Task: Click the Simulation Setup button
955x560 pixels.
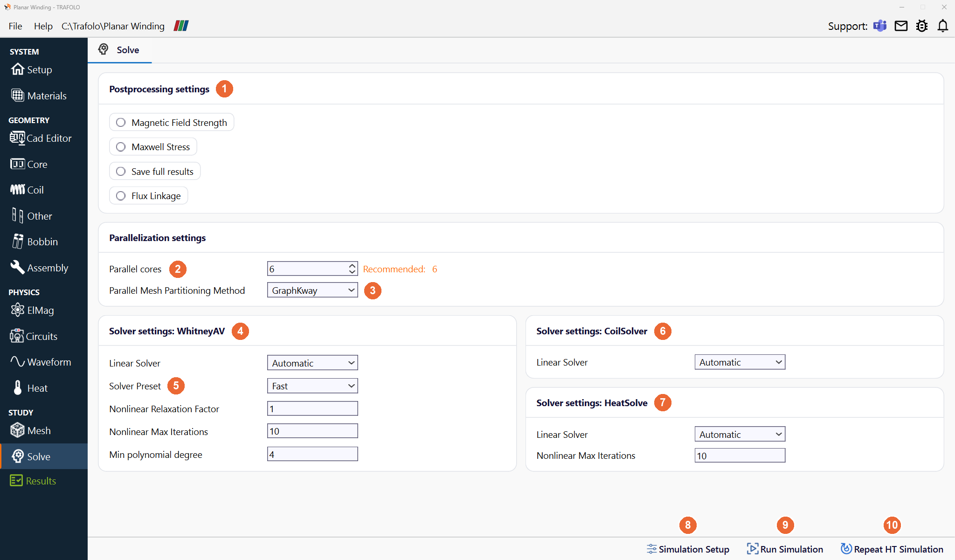Action: [x=688, y=549]
